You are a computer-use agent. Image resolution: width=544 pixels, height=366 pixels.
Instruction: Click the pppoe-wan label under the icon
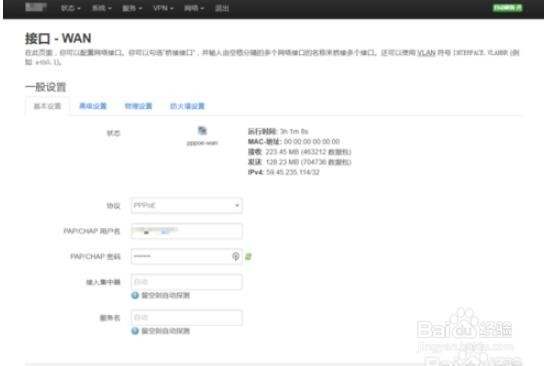tap(202, 143)
